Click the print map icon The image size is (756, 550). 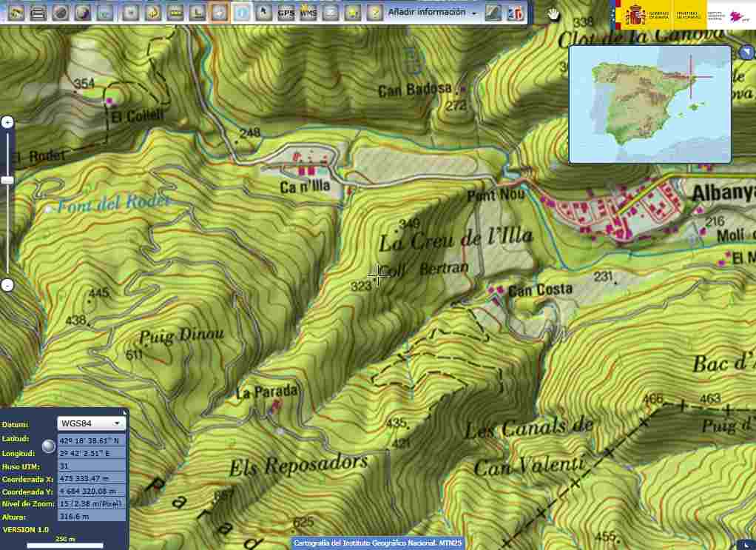(x=38, y=13)
